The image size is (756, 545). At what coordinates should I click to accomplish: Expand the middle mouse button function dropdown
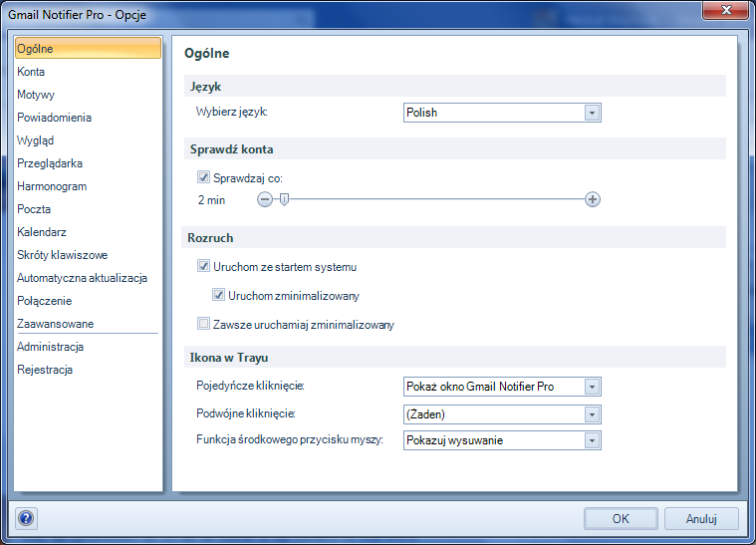click(592, 439)
